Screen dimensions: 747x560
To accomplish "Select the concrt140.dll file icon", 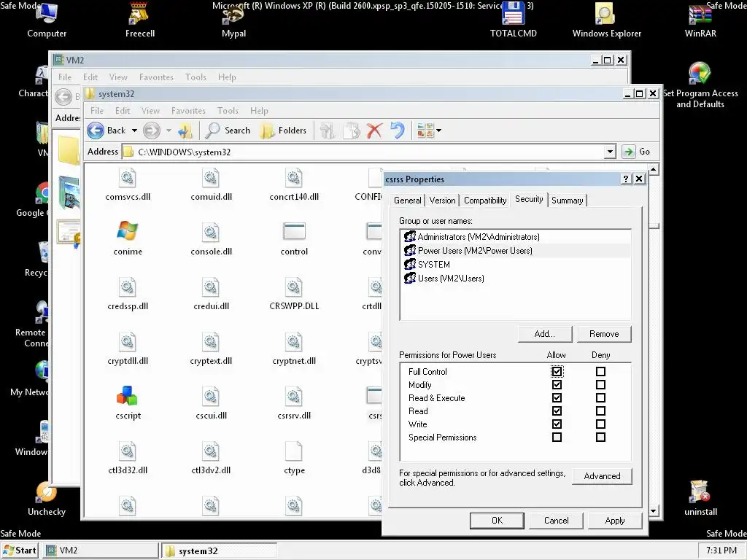I will (x=294, y=178).
